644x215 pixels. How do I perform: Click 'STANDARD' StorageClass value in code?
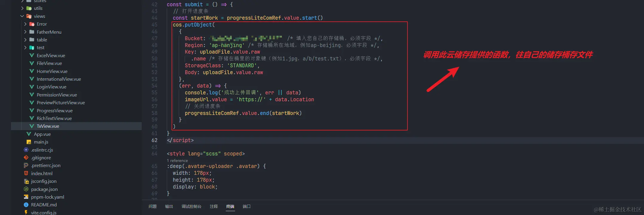coord(242,66)
